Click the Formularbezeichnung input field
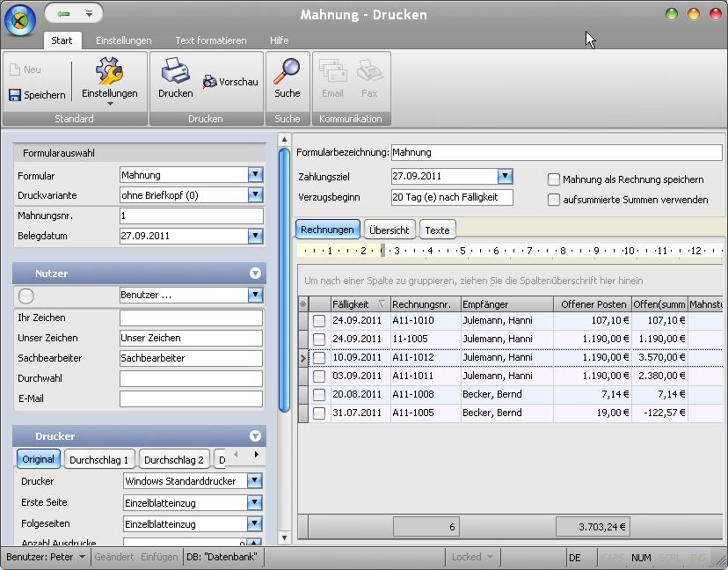This screenshot has height=570, width=728. click(x=557, y=152)
